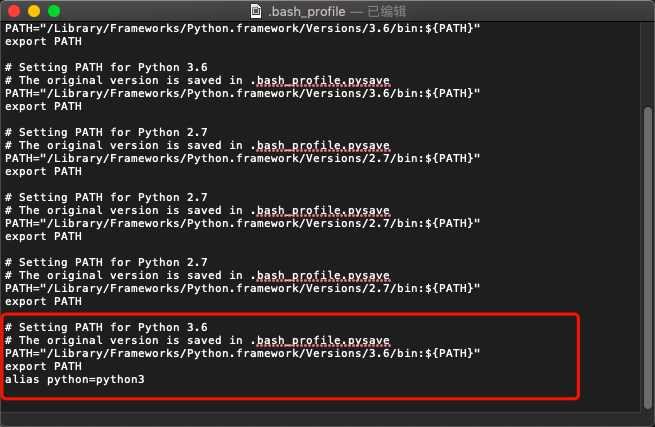This screenshot has width=655, height=427.
Task: Click the last Python 2.7 PATH= assignment line
Action: pyautogui.click(x=242, y=288)
